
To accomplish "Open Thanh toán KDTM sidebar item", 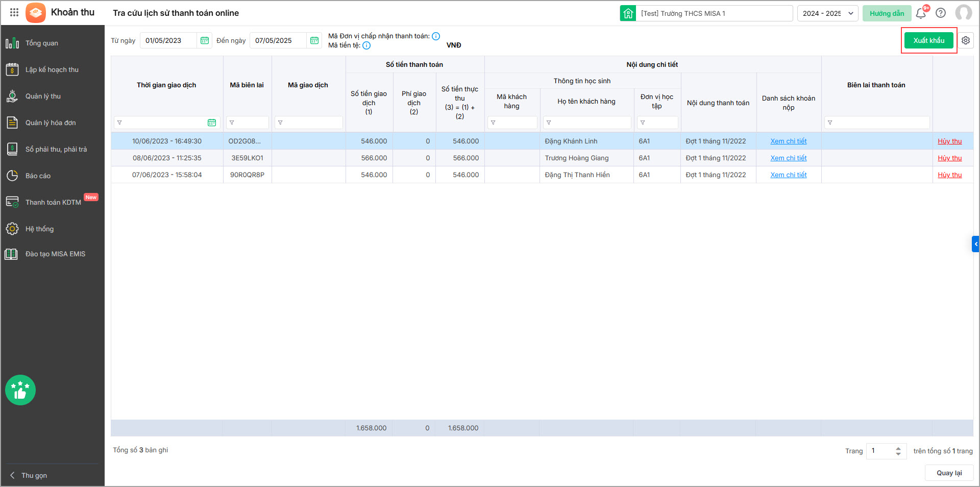I will click(x=53, y=203).
